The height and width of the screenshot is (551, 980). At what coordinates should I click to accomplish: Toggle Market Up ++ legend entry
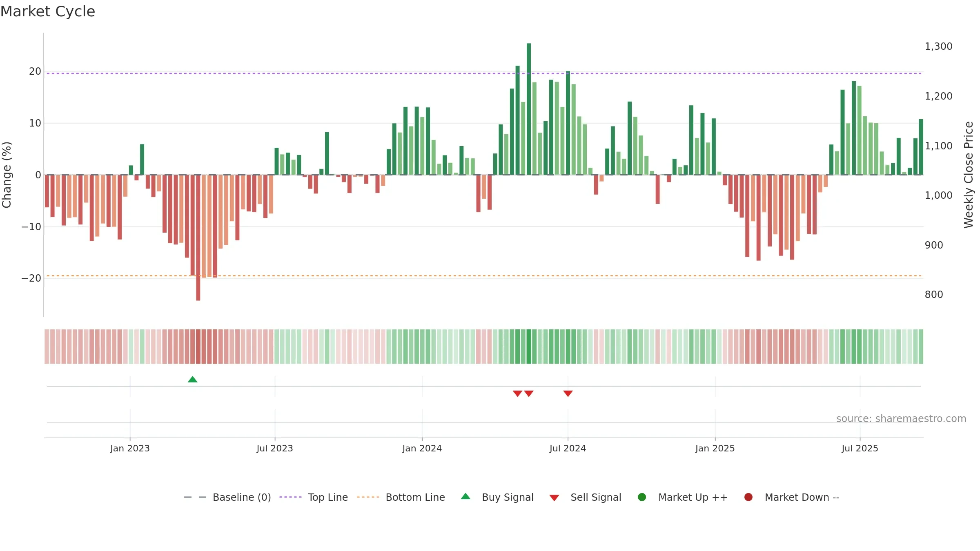[x=683, y=497]
